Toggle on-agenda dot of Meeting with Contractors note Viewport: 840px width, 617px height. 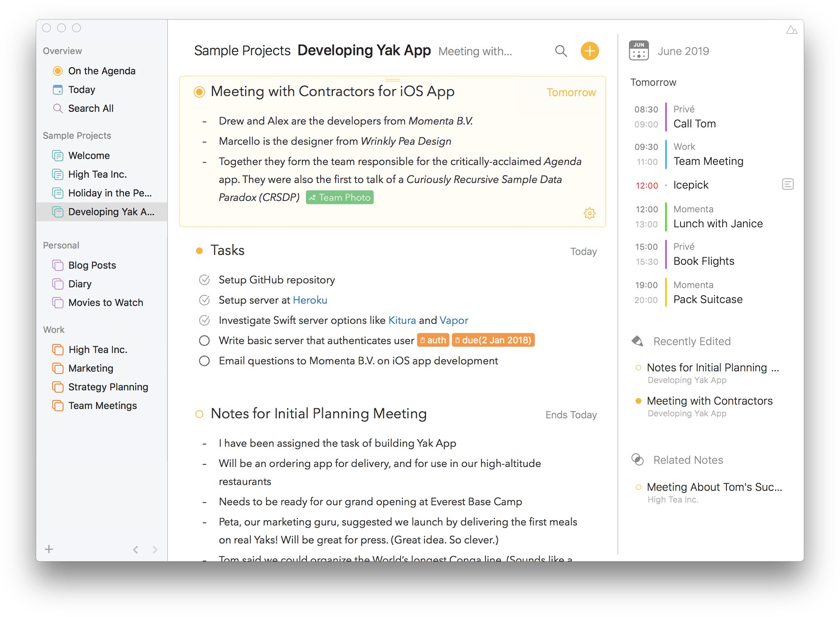(x=199, y=92)
